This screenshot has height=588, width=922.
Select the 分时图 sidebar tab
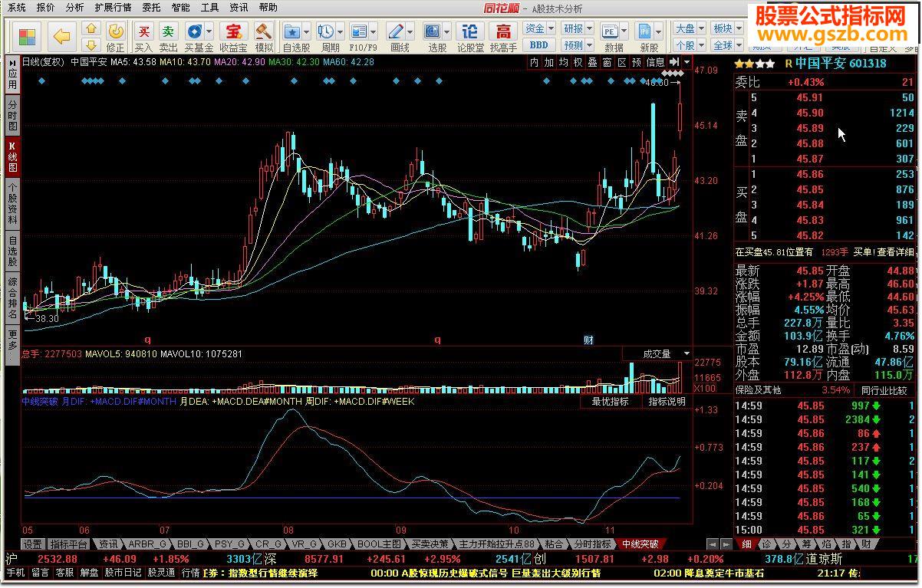point(13,115)
